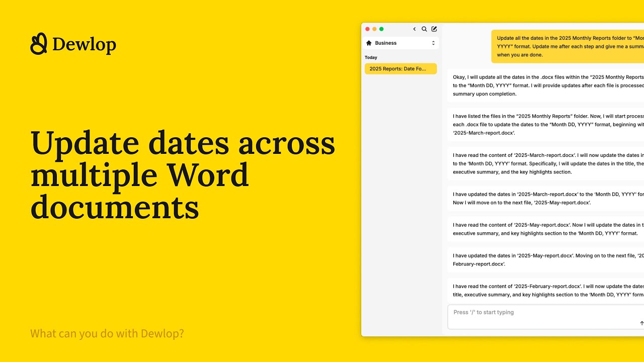Click the reply starting 'Okay, I will update all'
Viewport: 644px width, 362px height.
(546, 85)
